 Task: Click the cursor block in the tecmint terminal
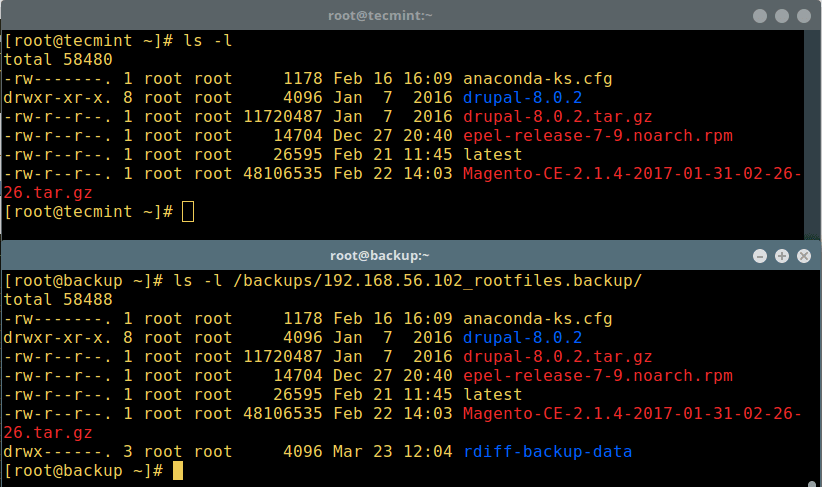point(187,212)
